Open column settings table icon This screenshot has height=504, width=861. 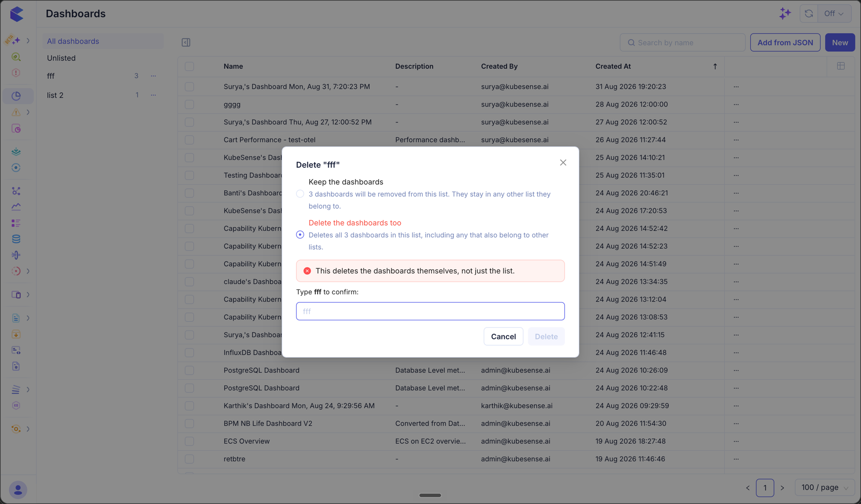point(841,66)
